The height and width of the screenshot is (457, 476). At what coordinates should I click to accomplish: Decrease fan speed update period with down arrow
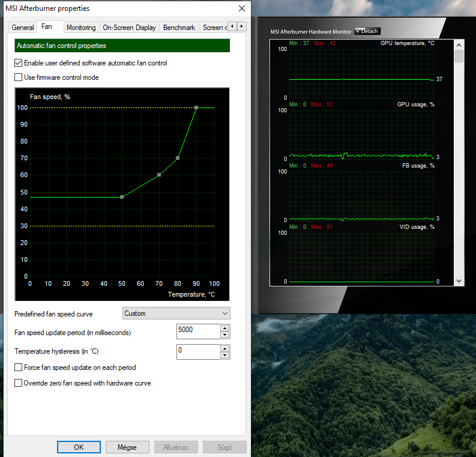point(224,335)
